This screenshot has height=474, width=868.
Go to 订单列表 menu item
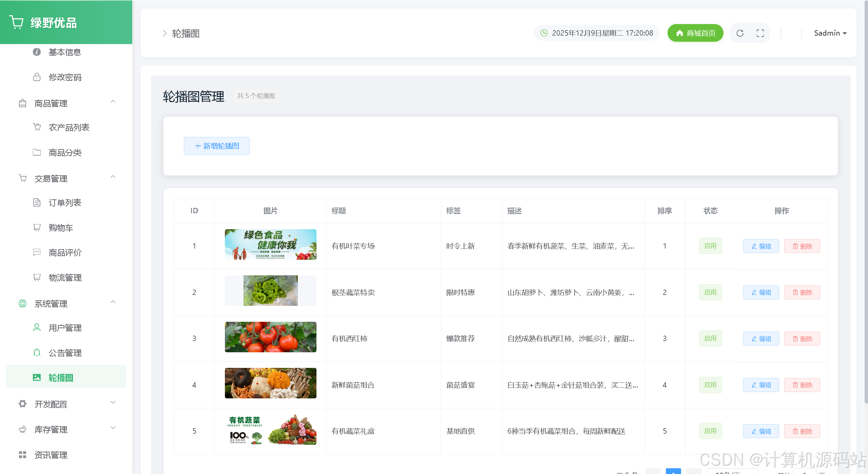coord(65,203)
